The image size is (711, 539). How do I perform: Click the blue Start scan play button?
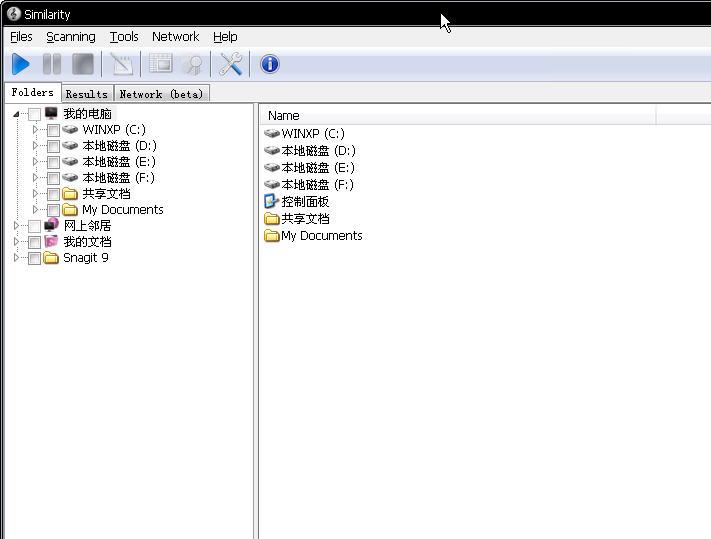click(21, 65)
